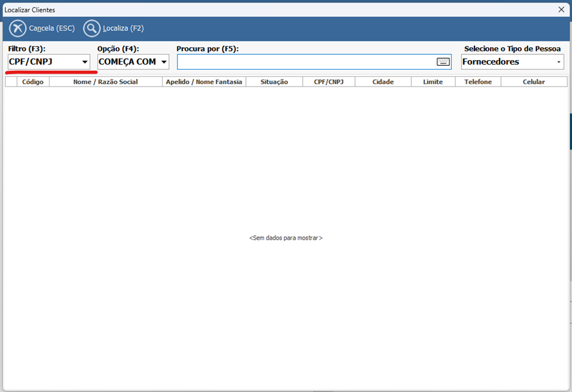Click the blank row-indicator header before Código
Image resolution: width=572 pixels, height=392 pixels.
11,82
